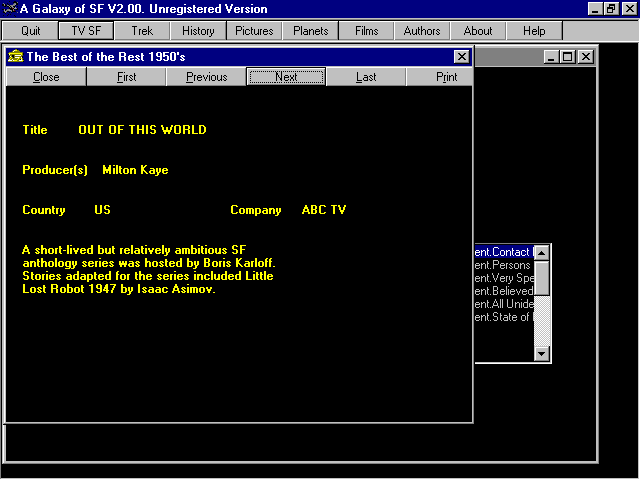
Task: Jump to the First record
Action: tap(127, 77)
